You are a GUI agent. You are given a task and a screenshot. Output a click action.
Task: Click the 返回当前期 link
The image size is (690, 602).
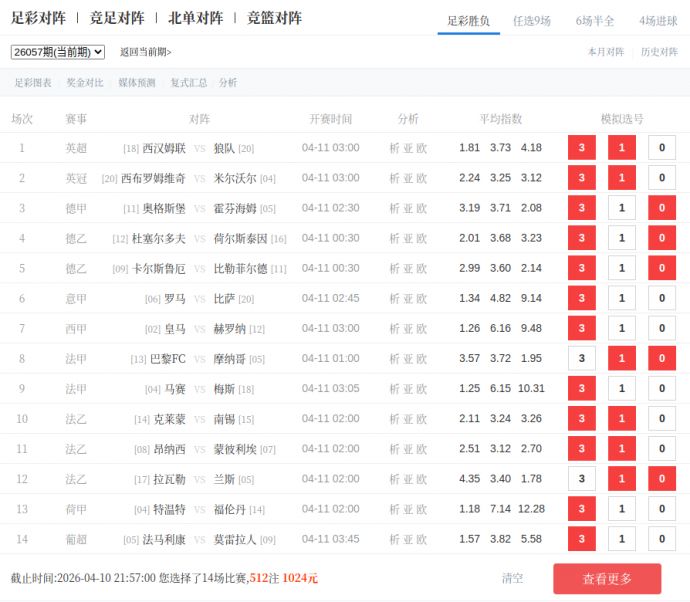[x=145, y=52]
